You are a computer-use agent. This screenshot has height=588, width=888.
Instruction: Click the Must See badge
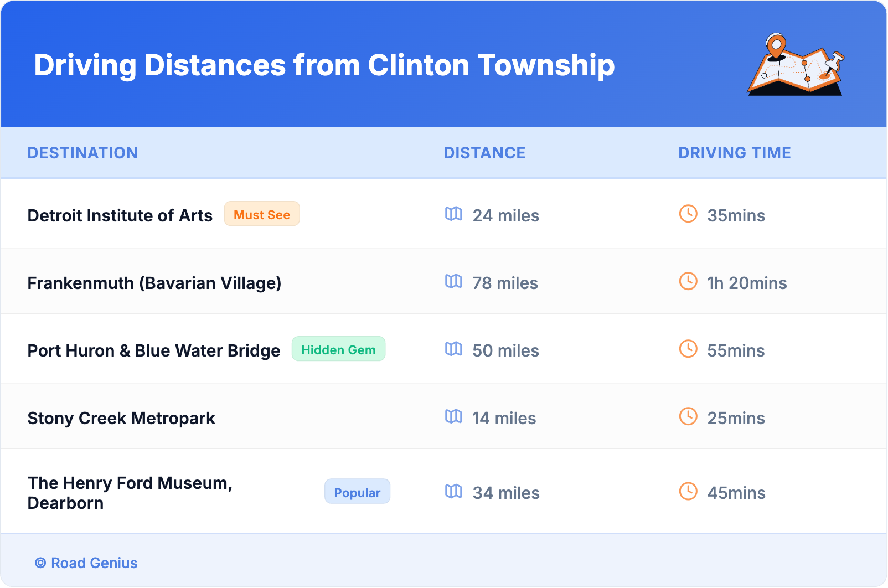coord(262,214)
